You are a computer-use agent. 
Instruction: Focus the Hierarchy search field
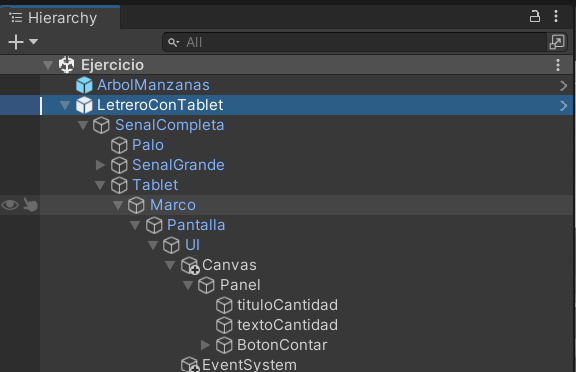point(354,42)
